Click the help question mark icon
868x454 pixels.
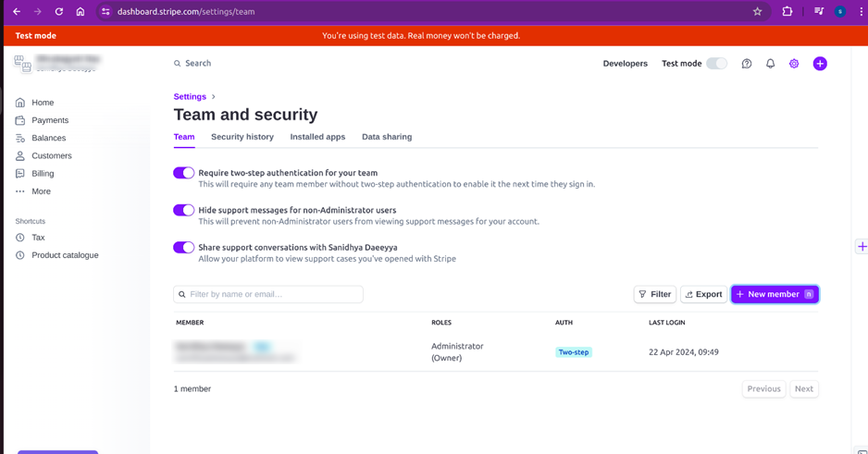click(x=747, y=64)
